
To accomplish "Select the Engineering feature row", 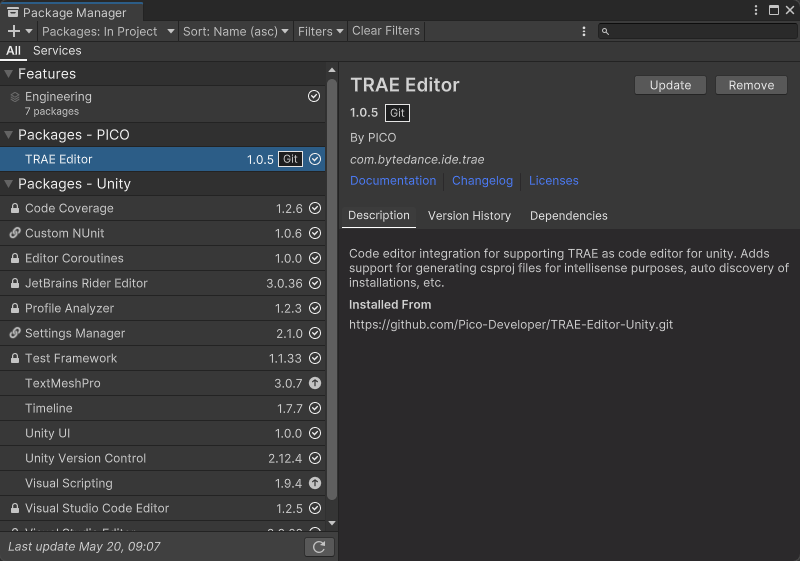I will tap(162, 104).
